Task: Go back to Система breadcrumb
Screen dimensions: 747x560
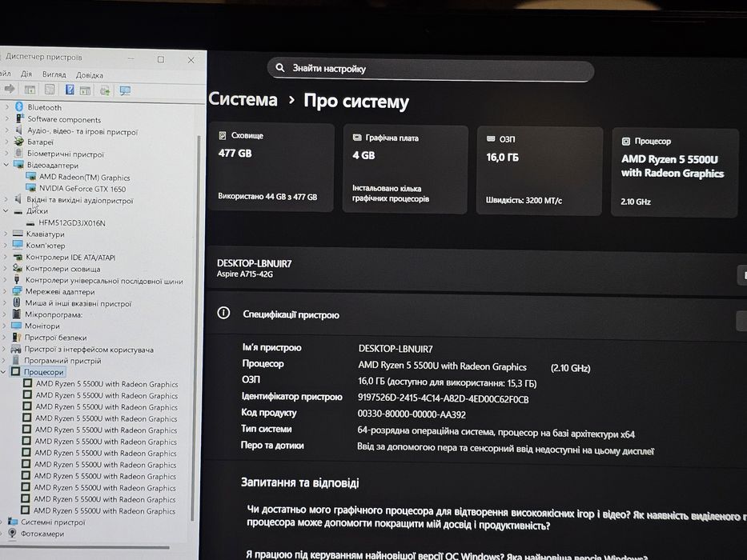Action: pos(243,99)
